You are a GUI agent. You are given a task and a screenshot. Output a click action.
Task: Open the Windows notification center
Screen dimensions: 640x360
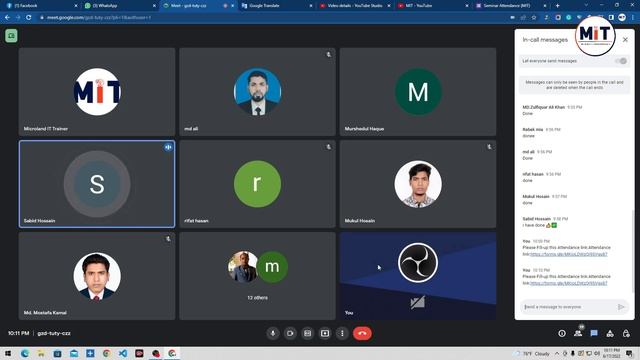point(630,353)
